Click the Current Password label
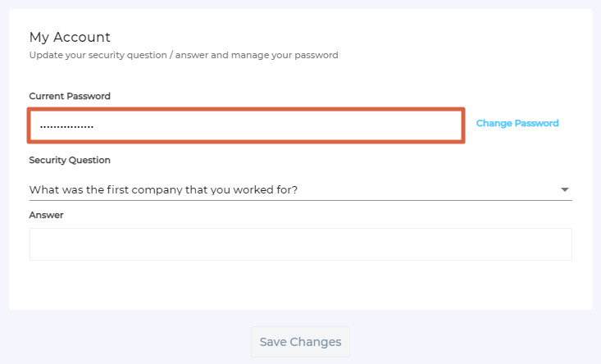 coord(70,96)
